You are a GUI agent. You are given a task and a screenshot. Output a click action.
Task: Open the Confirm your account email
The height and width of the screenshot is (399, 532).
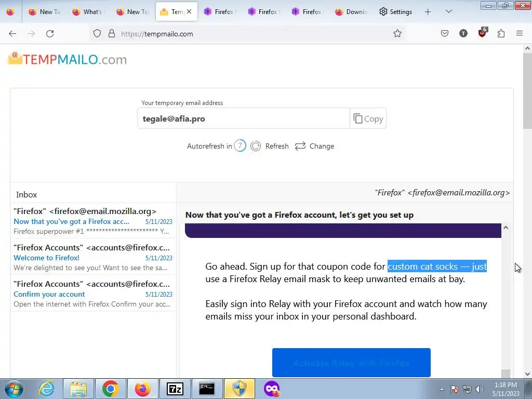93,294
